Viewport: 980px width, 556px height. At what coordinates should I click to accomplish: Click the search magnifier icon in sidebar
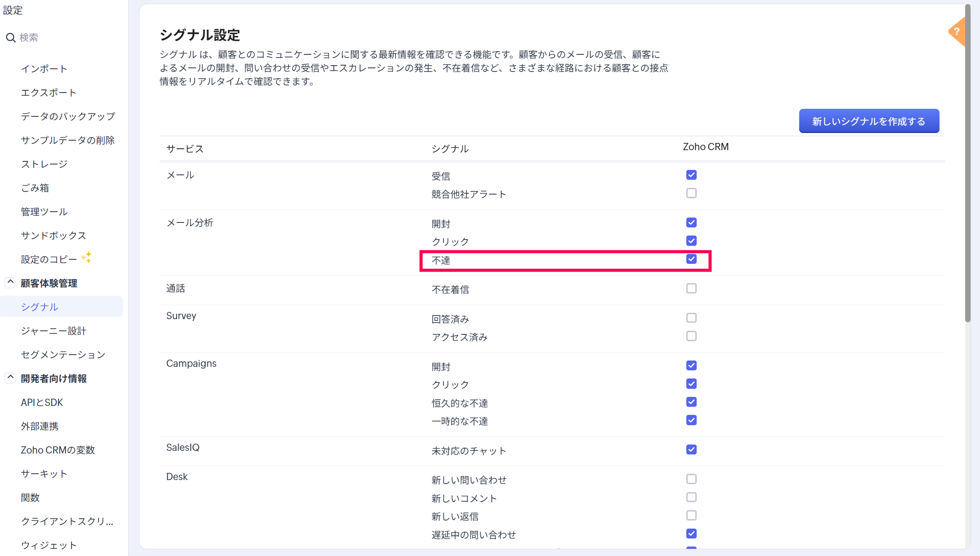pyautogui.click(x=11, y=38)
